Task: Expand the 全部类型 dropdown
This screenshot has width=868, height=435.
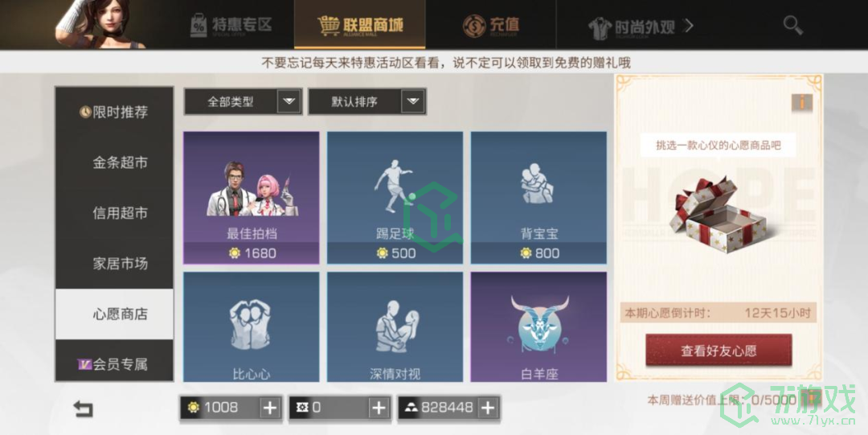Action: [243, 101]
